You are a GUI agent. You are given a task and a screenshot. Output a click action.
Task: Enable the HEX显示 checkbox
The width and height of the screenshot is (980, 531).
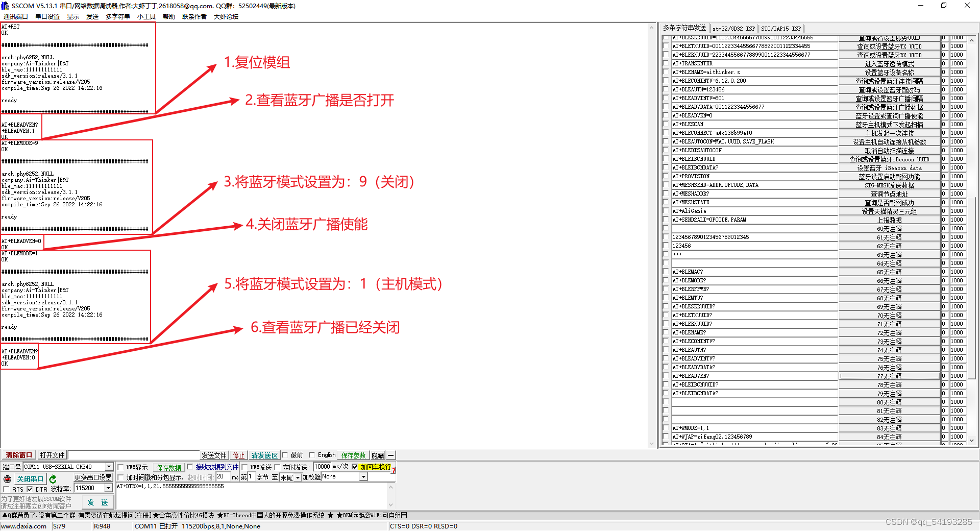click(x=121, y=467)
